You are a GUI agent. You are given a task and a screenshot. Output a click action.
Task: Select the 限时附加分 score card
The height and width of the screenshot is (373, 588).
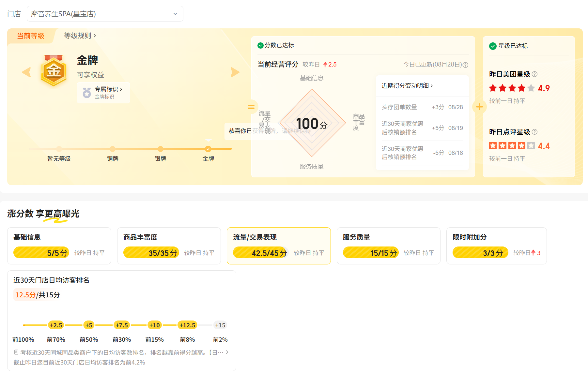[x=497, y=246]
